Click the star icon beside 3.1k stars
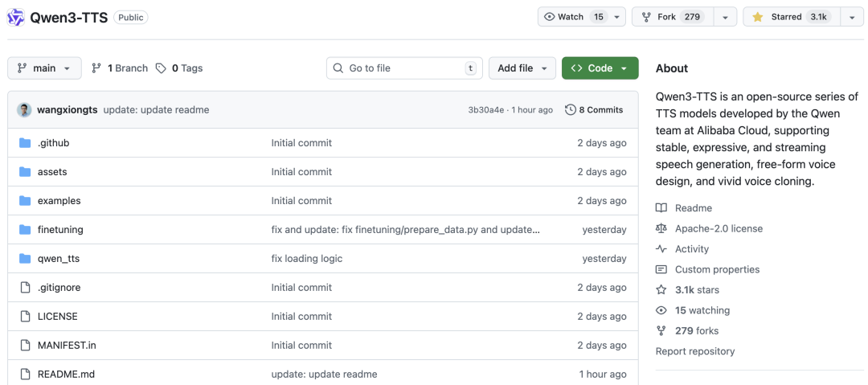The height and width of the screenshot is (385, 868). tap(661, 289)
